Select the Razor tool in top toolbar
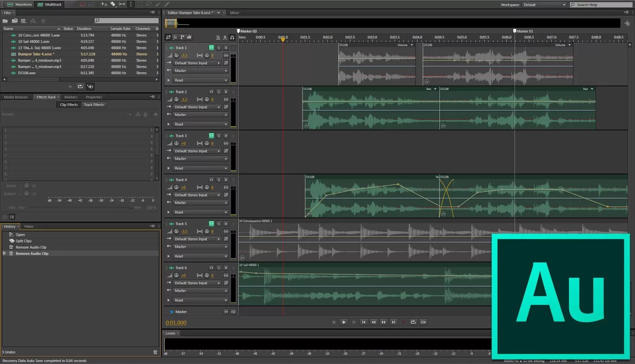 pos(113,4)
